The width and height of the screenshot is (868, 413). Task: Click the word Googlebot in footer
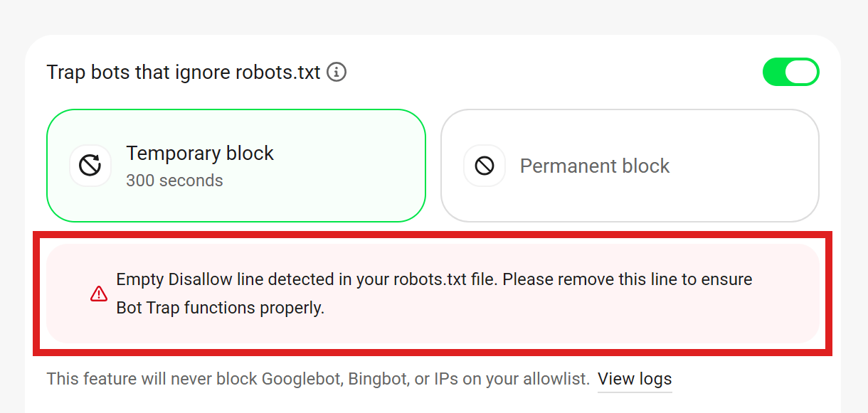[x=303, y=379]
